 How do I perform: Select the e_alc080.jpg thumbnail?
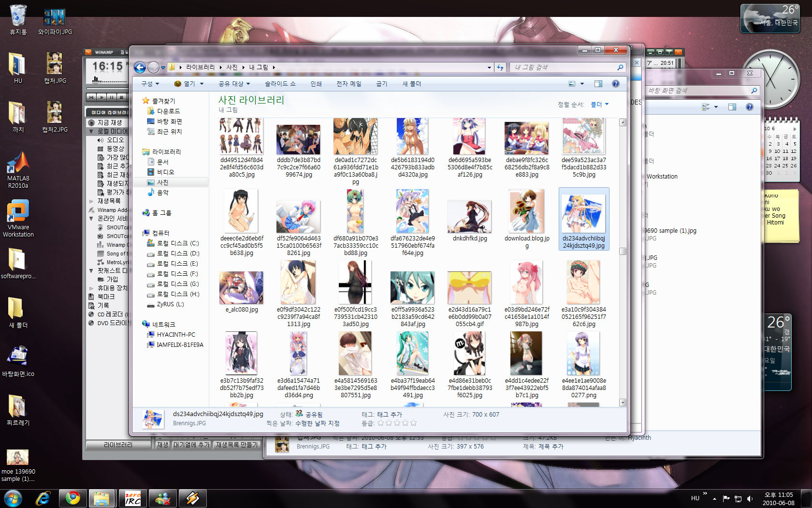click(242, 289)
